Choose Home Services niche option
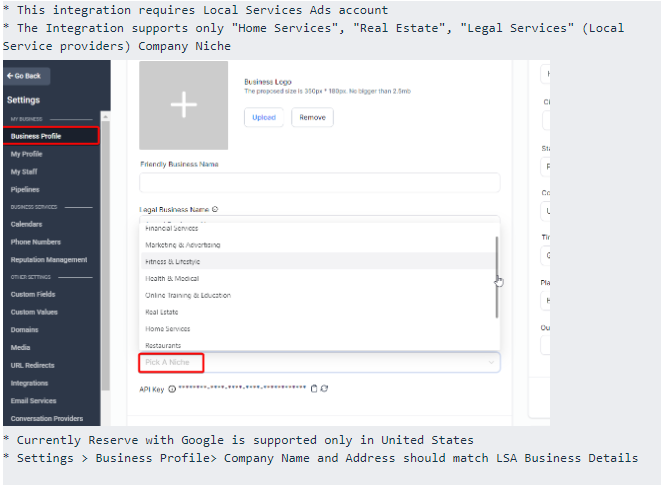 point(168,329)
